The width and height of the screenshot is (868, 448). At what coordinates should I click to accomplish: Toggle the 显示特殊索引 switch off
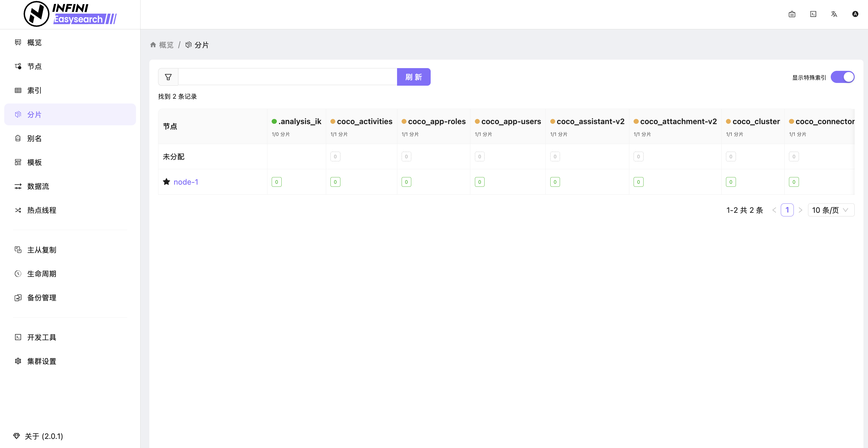[842, 77]
